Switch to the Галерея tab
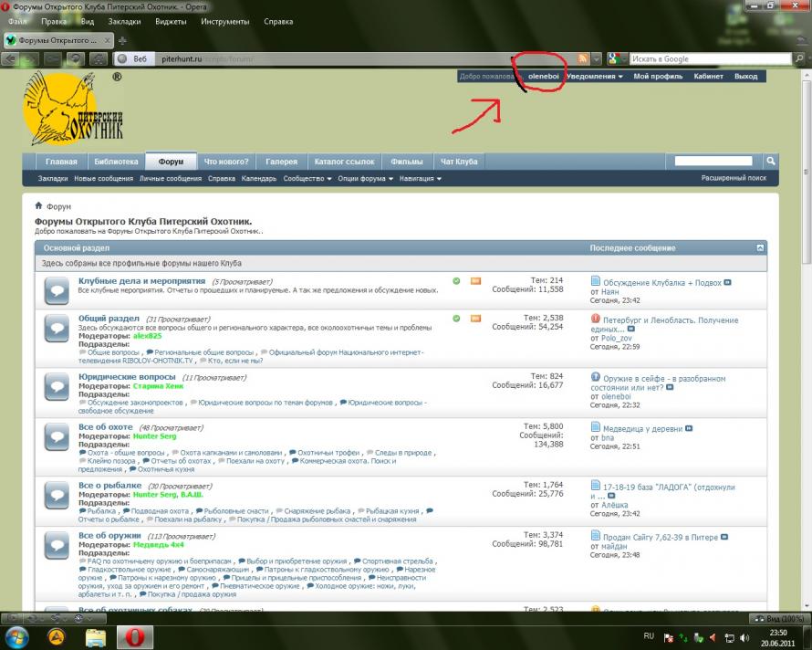 point(281,162)
